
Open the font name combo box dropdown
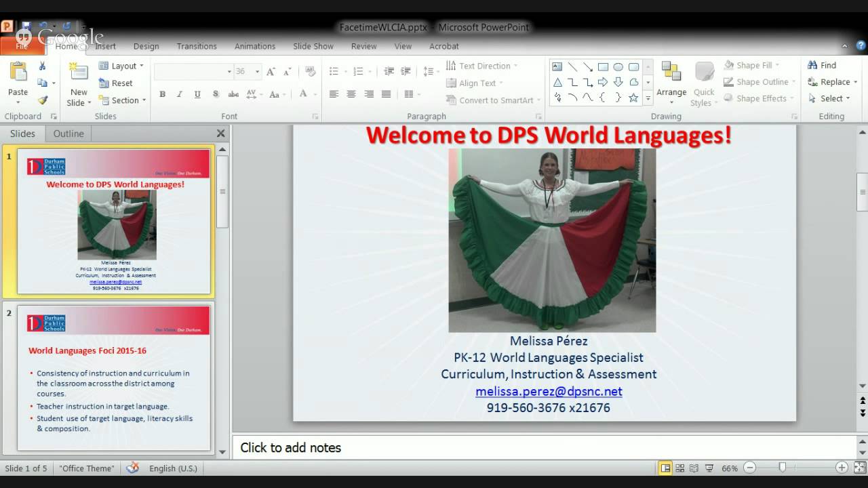click(229, 71)
